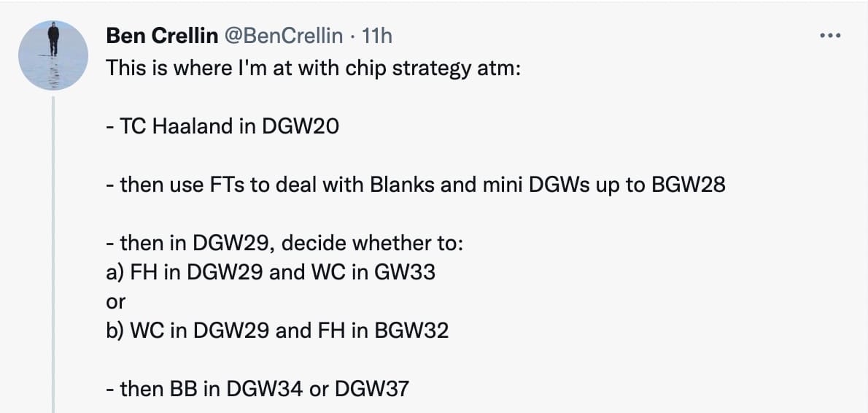Open the three-dot more options menu
Screen dimensions: 868x413
click(830, 36)
